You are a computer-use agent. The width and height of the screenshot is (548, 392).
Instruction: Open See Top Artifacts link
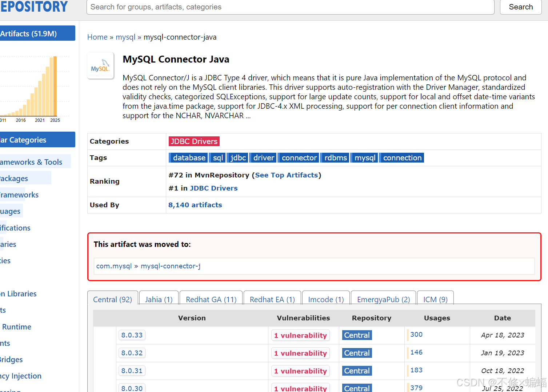(287, 175)
